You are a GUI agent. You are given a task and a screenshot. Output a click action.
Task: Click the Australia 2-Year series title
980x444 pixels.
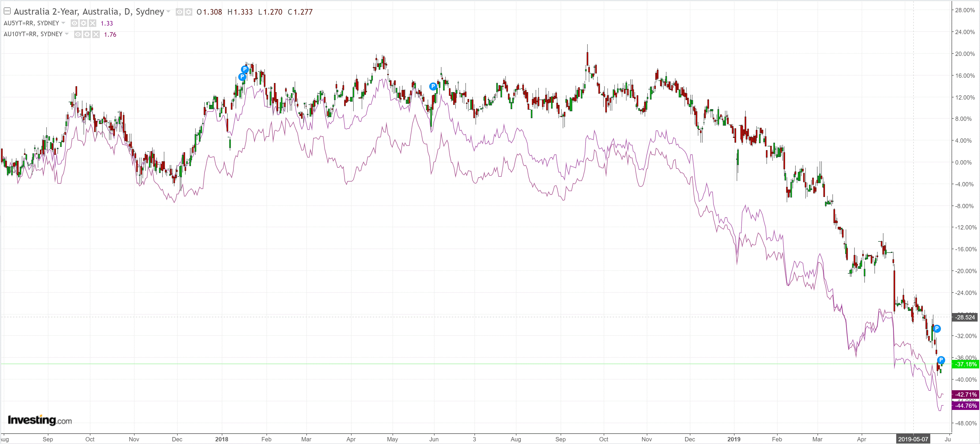pos(89,11)
